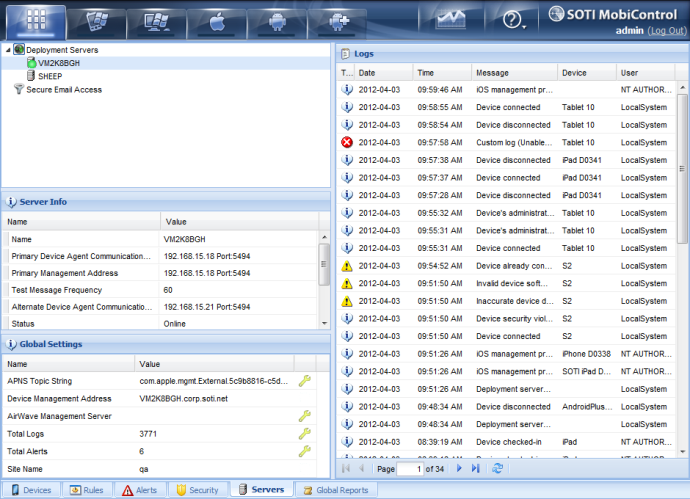
Task: Switch to the Windows Mobile devices view
Action: 96,22
